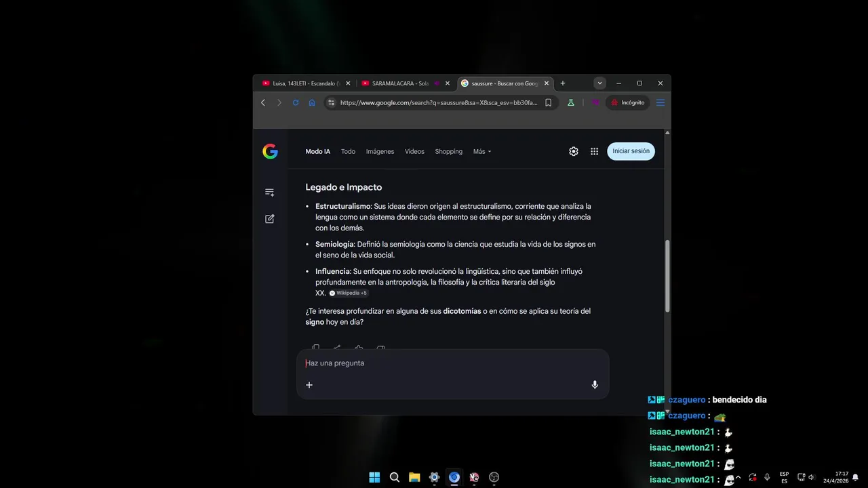Open Windows taskbar search
The image size is (868, 488).
[x=395, y=477]
